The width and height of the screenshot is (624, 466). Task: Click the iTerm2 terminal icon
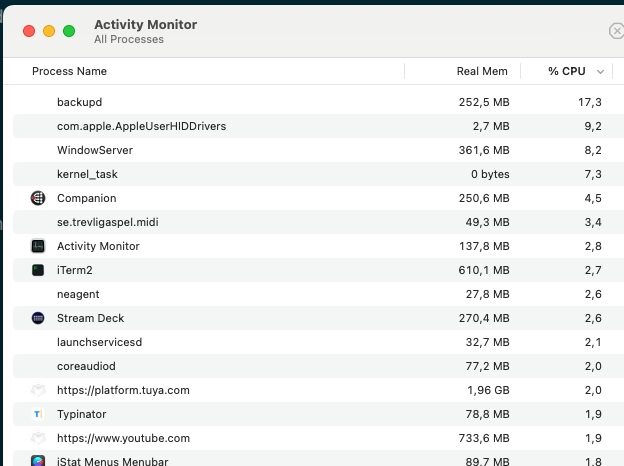38,270
